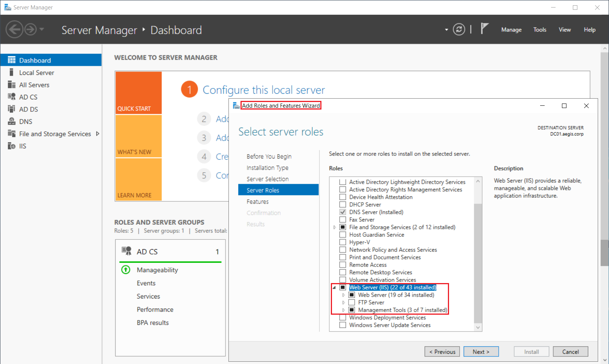This screenshot has width=609, height=364.
Task: Open the DNS role page
Action: 25,121
